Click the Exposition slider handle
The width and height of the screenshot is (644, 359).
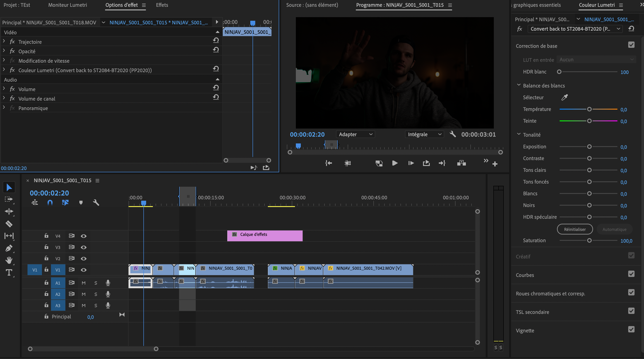[589, 147]
